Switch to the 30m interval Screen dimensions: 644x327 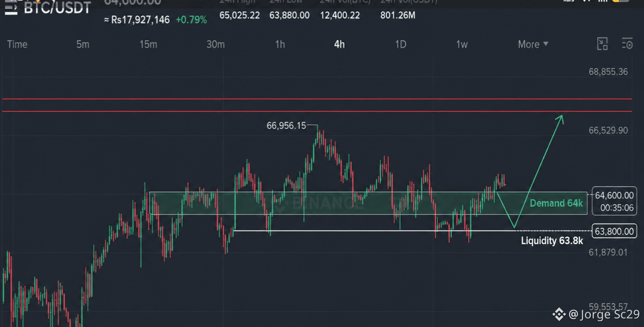(215, 44)
